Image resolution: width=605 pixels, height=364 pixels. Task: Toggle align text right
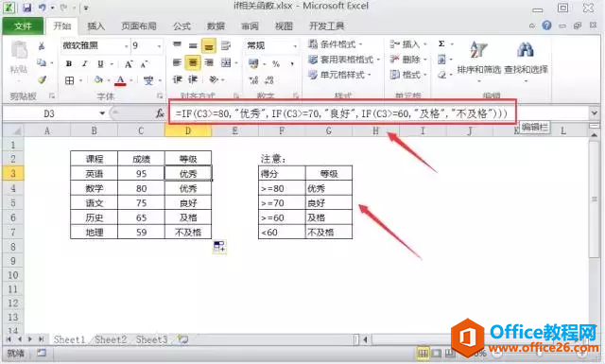click(x=209, y=62)
